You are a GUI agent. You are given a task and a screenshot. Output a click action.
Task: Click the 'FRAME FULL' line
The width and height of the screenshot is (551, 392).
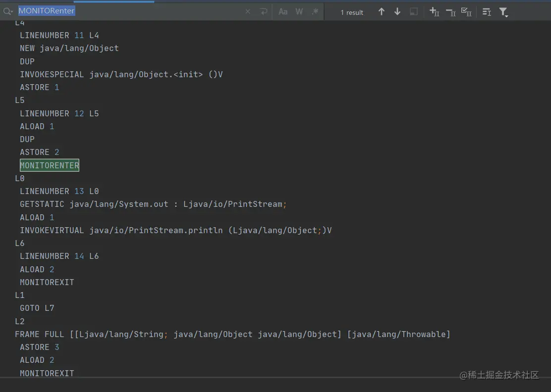[232, 334]
